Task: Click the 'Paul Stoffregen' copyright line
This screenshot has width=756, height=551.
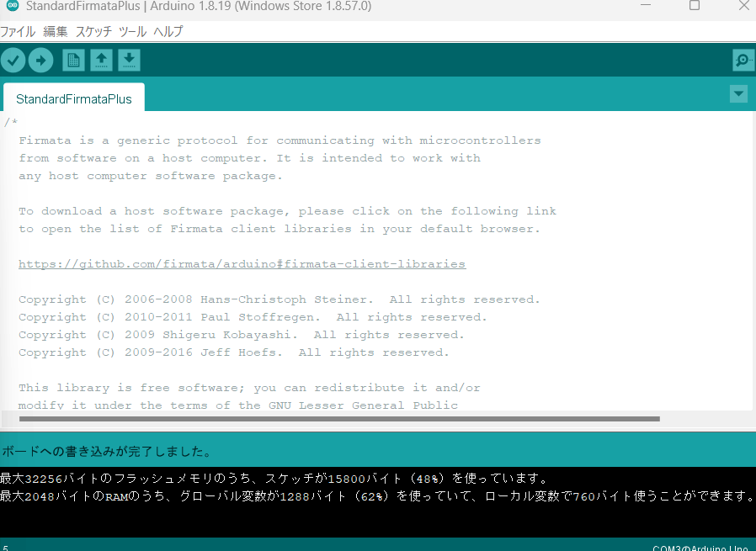Action: pyautogui.click(x=253, y=317)
